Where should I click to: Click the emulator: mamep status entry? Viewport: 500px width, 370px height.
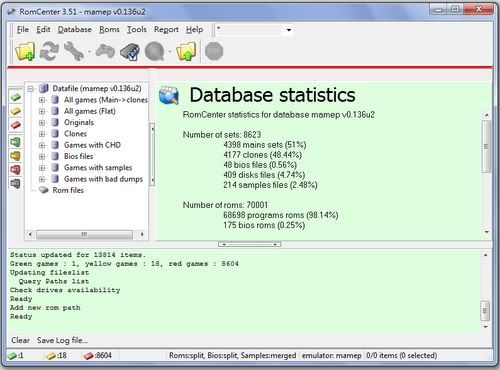[x=331, y=356]
